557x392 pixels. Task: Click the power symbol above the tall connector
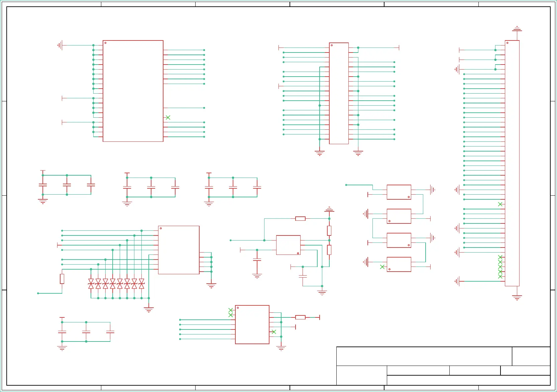click(517, 29)
